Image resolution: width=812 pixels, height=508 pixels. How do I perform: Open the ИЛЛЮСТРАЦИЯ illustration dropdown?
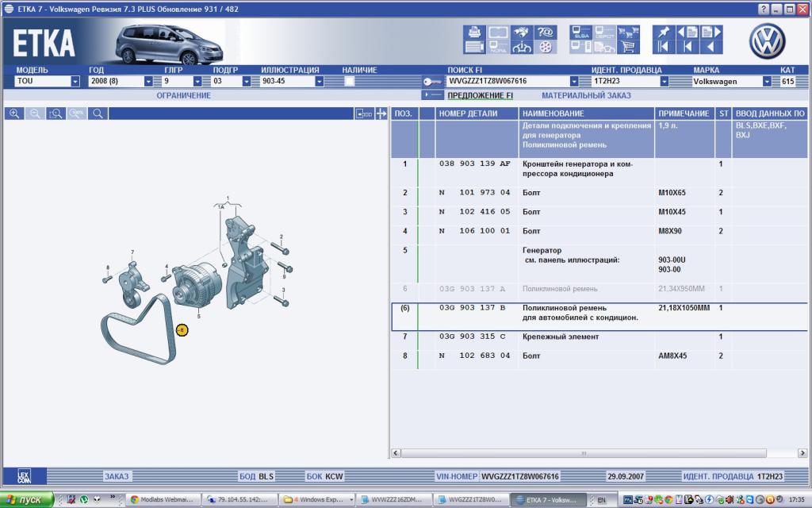(x=319, y=82)
